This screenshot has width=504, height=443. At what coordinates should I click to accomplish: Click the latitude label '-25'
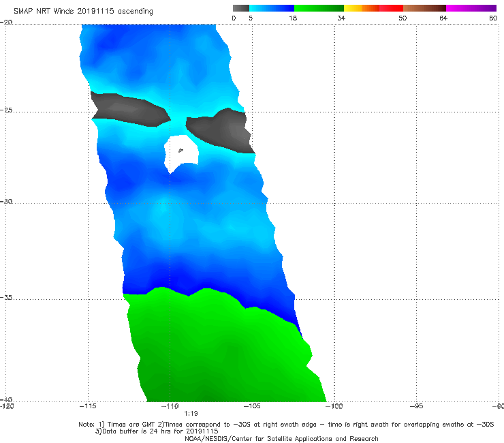[6, 110]
